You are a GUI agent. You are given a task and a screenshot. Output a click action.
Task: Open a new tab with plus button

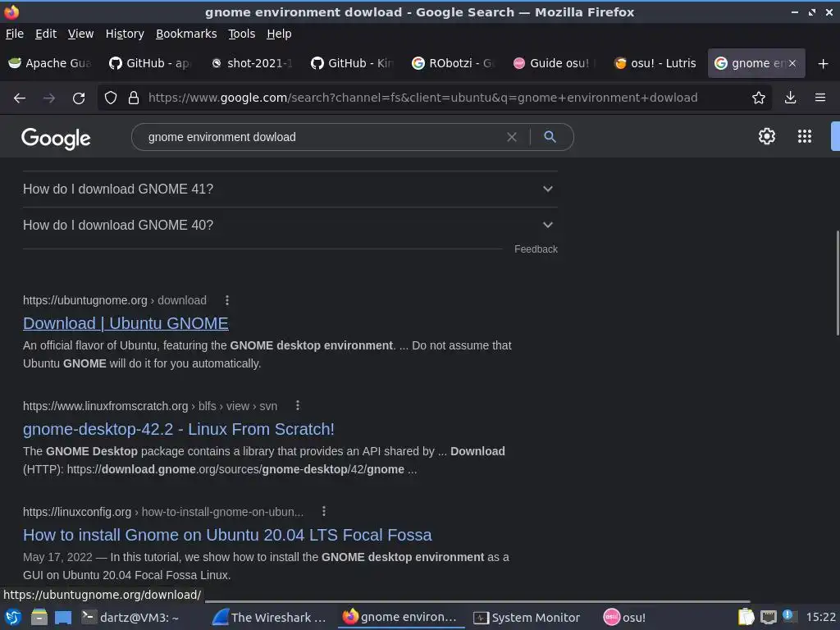pos(823,64)
